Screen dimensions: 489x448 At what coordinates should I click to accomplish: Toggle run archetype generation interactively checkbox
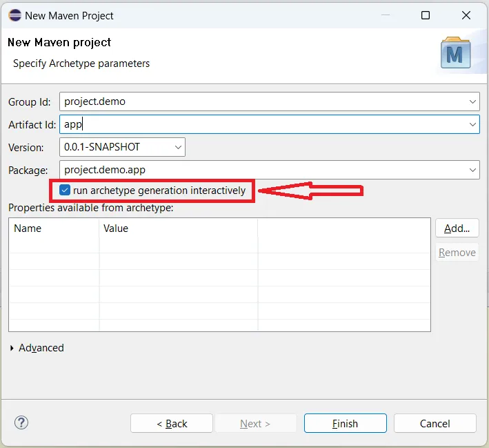pyautogui.click(x=65, y=190)
